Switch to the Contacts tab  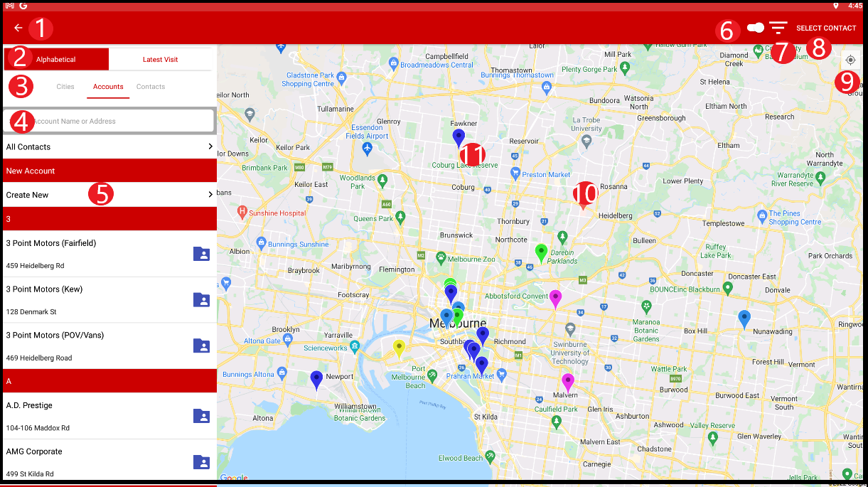click(x=151, y=87)
